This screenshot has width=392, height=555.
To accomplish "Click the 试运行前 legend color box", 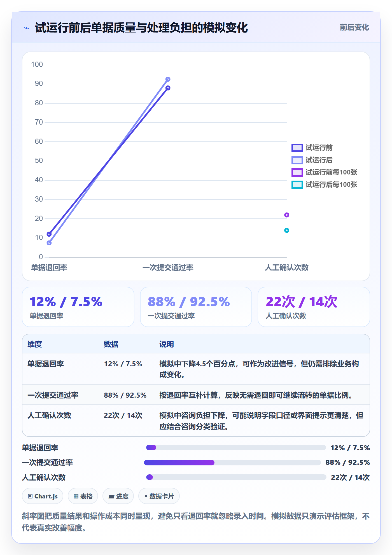I will tap(297, 148).
